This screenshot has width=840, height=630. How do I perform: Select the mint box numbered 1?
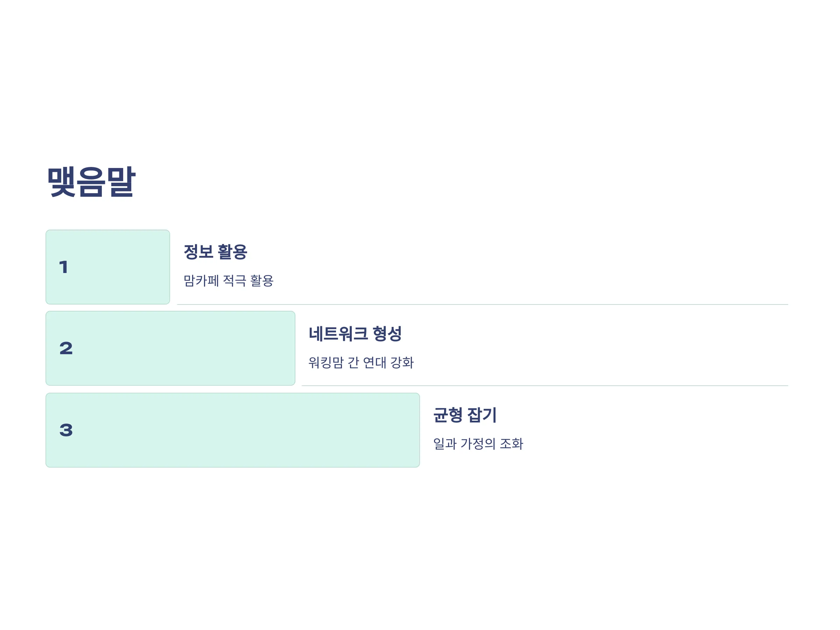point(108,267)
